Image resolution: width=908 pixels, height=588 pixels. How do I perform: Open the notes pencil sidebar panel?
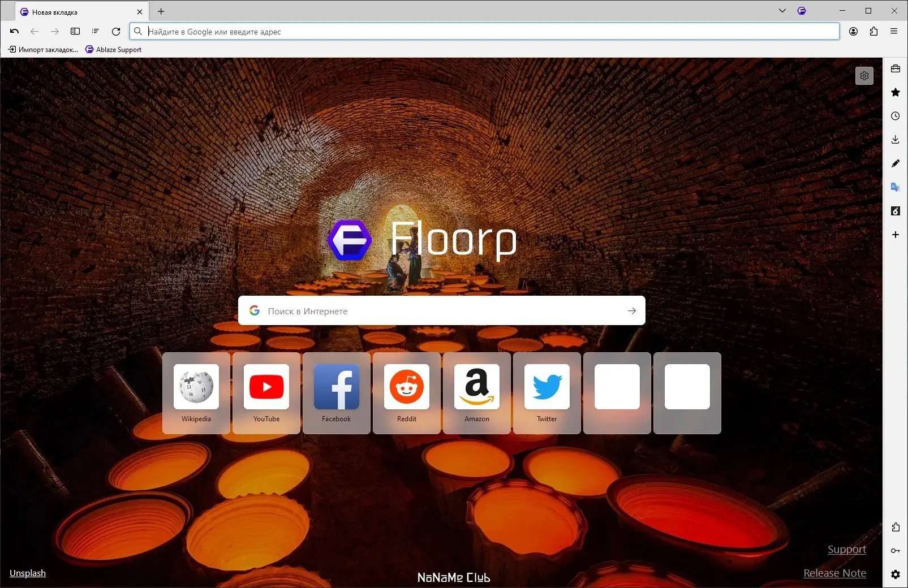coord(896,163)
